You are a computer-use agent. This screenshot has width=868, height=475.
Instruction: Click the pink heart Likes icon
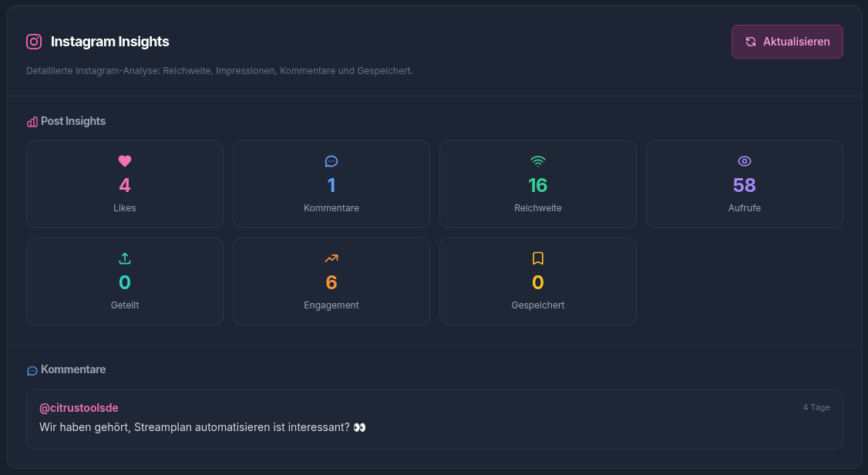pos(125,161)
